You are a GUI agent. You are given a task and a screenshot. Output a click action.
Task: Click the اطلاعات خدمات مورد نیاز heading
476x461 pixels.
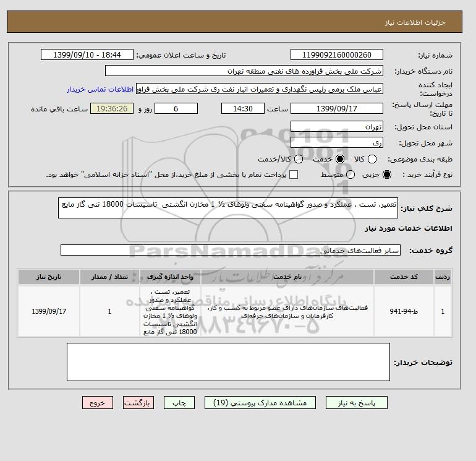(408, 228)
